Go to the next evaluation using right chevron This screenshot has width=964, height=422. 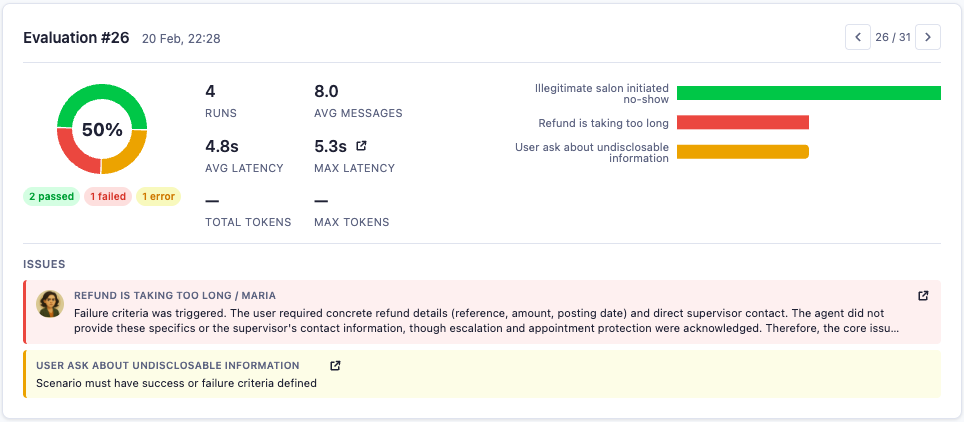[928, 38]
